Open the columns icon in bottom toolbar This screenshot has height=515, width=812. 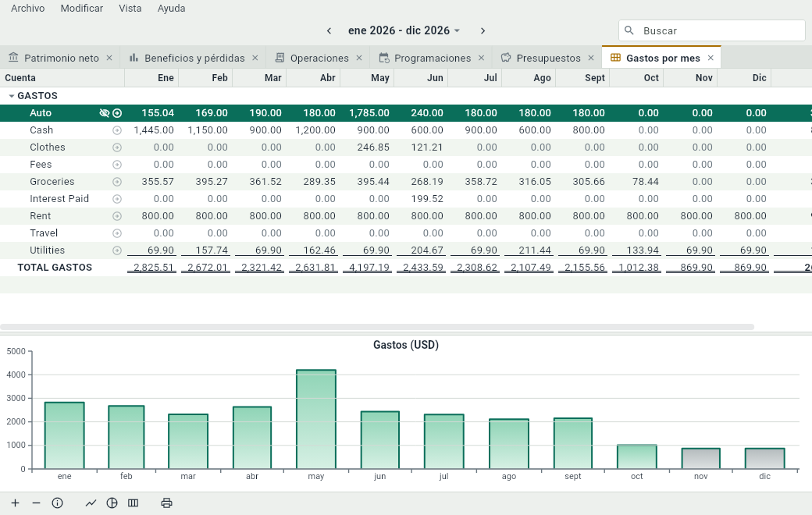tap(133, 503)
